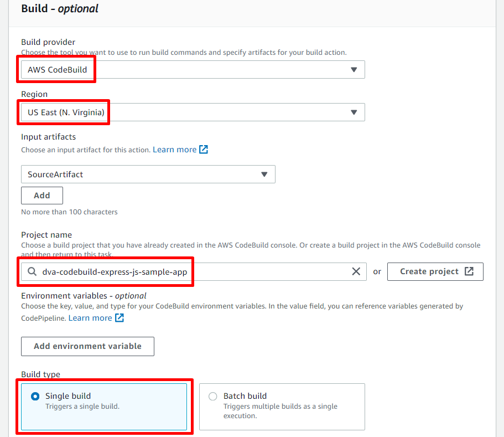Click external link icon beside Input artifacts Learn more
Screen dimensions: 504x437
[204, 150]
